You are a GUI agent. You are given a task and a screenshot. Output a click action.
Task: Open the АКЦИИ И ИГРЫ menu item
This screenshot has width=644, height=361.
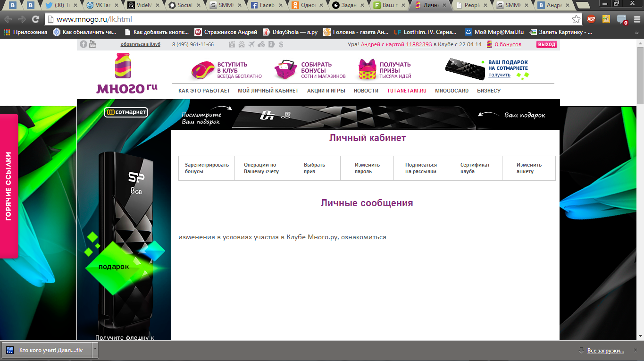pyautogui.click(x=326, y=91)
